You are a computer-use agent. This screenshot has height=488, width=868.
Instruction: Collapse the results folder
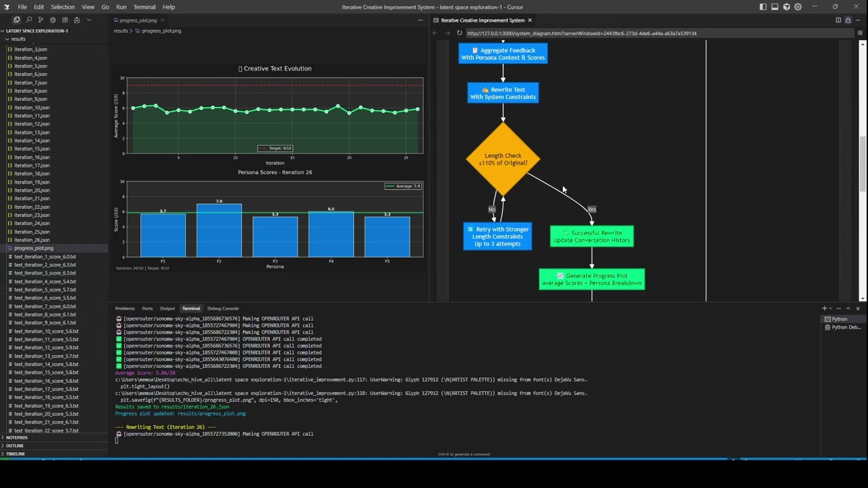click(18, 39)
